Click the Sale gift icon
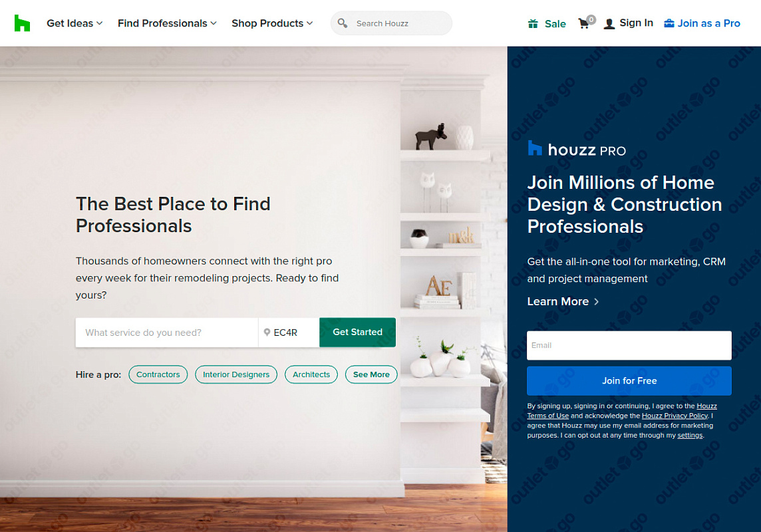761x532 pixels. tap(533, 23)
